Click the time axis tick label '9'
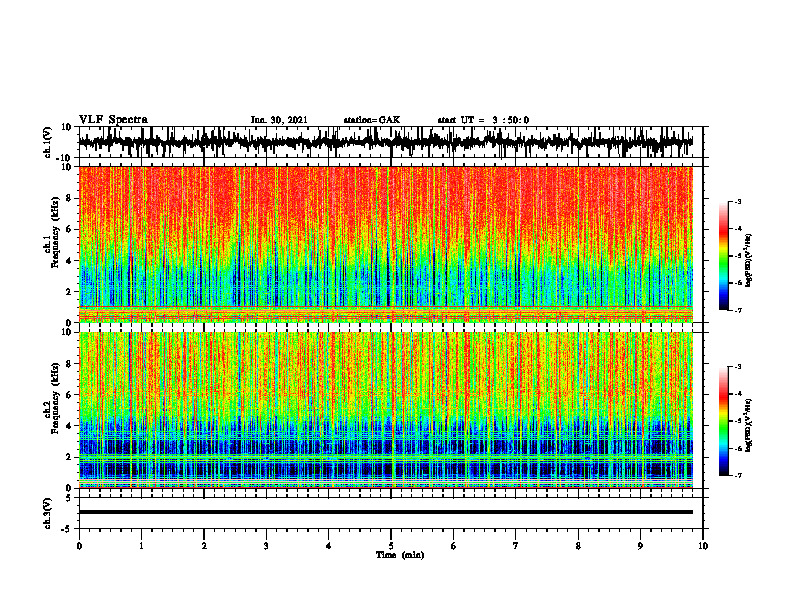The width and height of the screenshot is (792, 612). 640,546
